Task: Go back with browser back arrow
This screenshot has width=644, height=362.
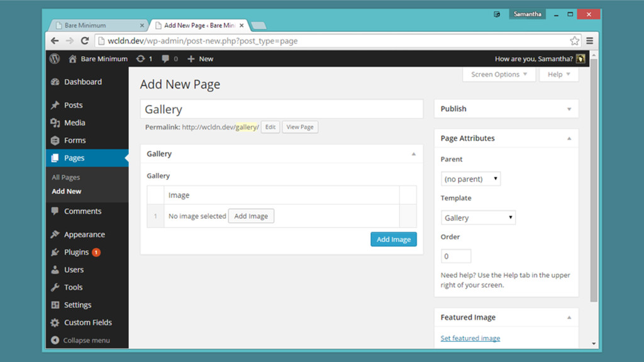Action: click(x=55, y=41)
